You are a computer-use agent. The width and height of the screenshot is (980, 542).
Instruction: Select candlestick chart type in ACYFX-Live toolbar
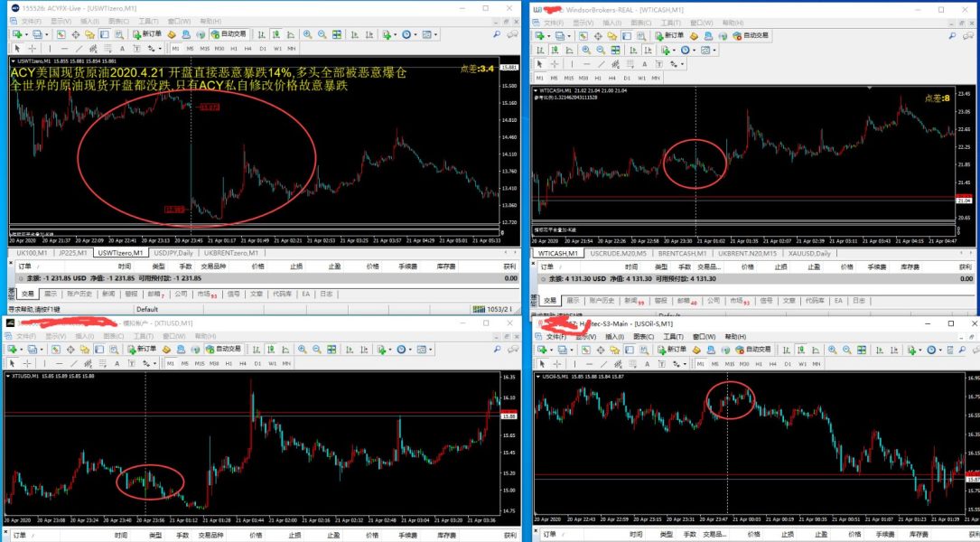[276, 33]
